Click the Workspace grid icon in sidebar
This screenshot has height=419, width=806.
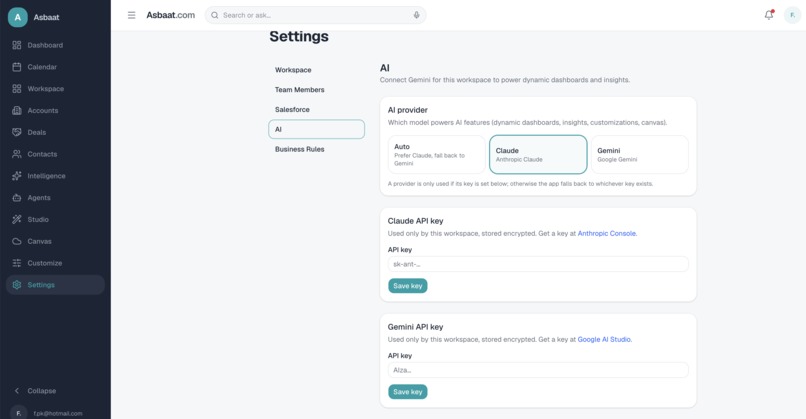coord(17,89)
